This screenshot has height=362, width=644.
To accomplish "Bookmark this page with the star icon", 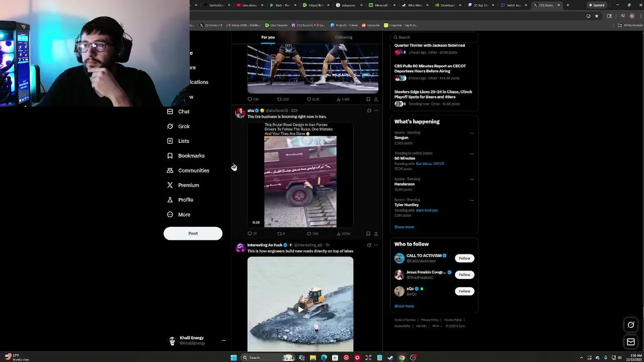I will pos(597,16).
